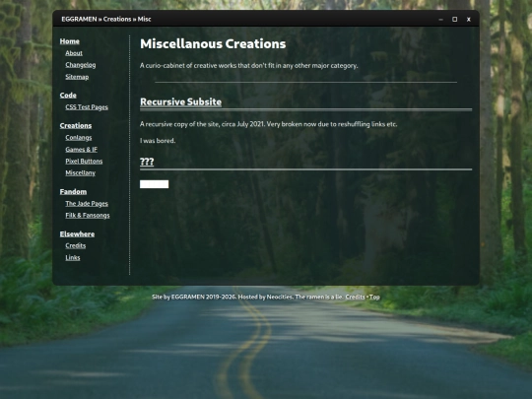The width and height of the screenshot is (532, 399).
Task: Select the Miscellany sidebar link
Action: (81, 173)
